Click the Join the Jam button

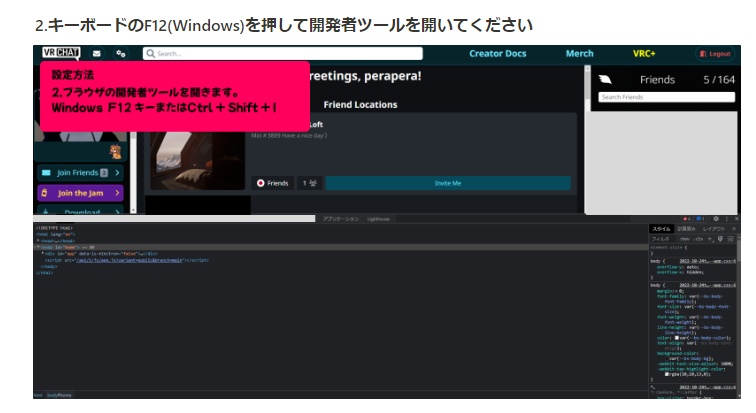point(80,193)
